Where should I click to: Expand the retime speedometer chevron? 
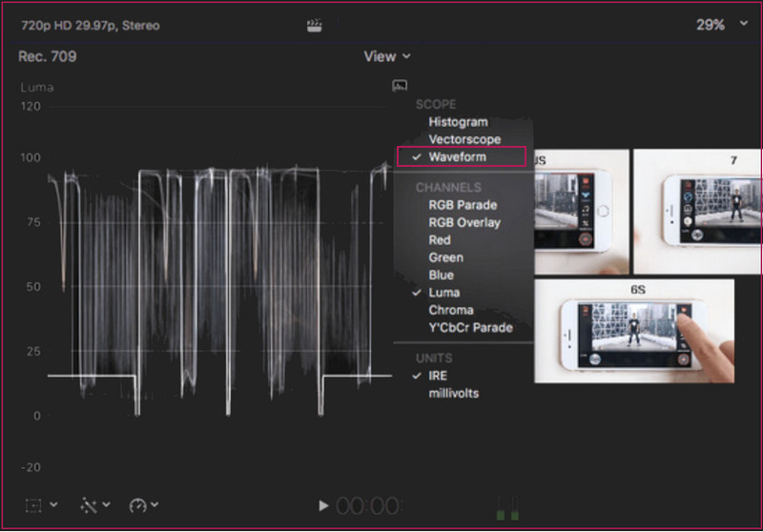coord(155,504)
